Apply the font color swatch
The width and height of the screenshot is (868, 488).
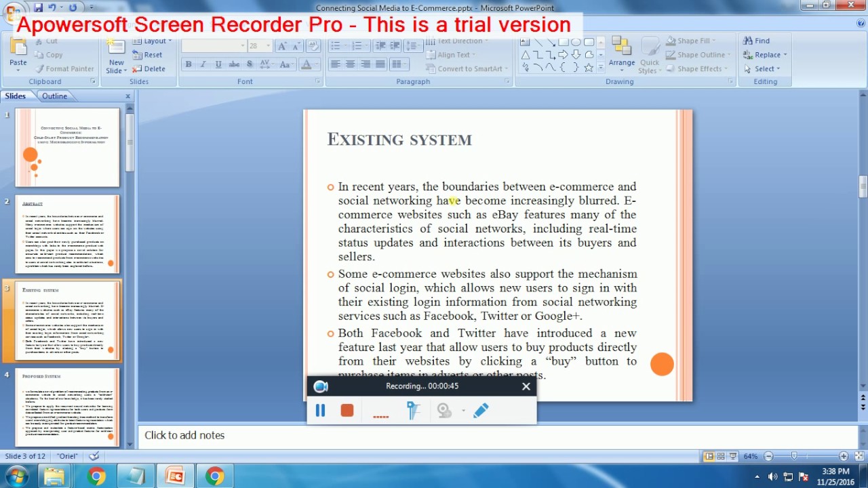click(306, 64)
